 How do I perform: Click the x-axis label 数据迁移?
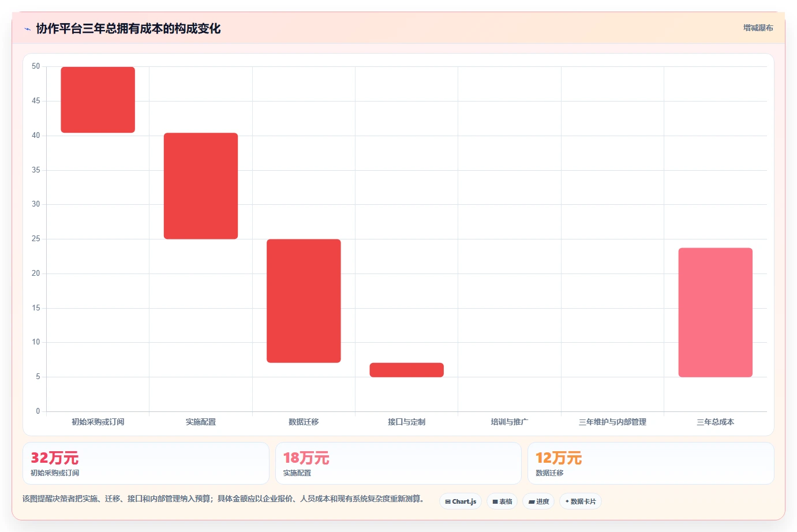304,422
